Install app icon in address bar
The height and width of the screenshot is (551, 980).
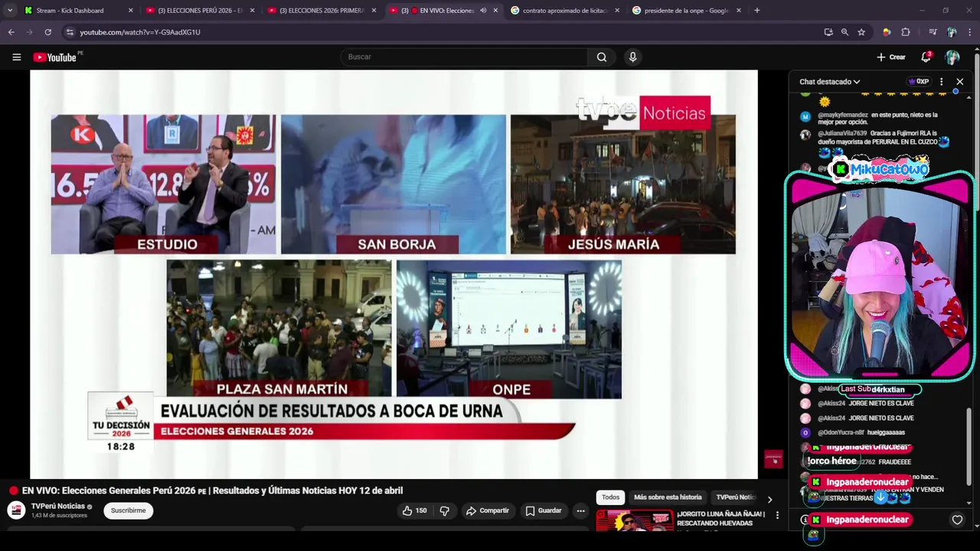tap(828, 32)
